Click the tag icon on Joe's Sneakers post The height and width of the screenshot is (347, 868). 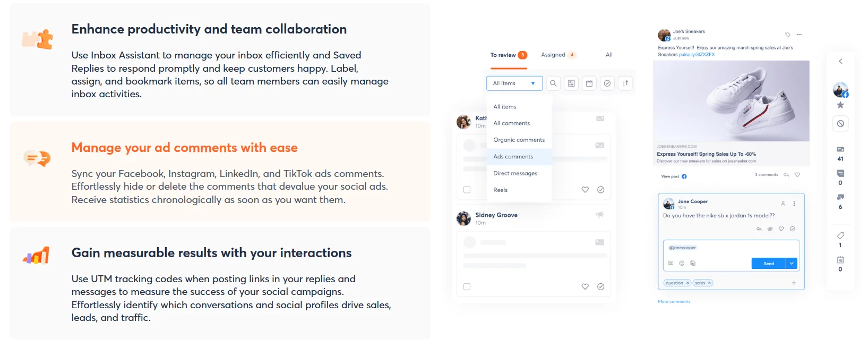(788, 35)
